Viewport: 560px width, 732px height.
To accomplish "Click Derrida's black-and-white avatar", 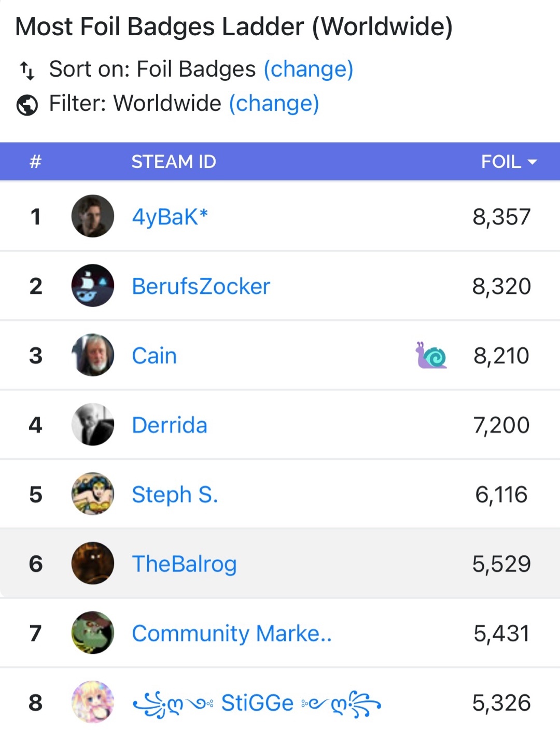I will tap(93, 425).
